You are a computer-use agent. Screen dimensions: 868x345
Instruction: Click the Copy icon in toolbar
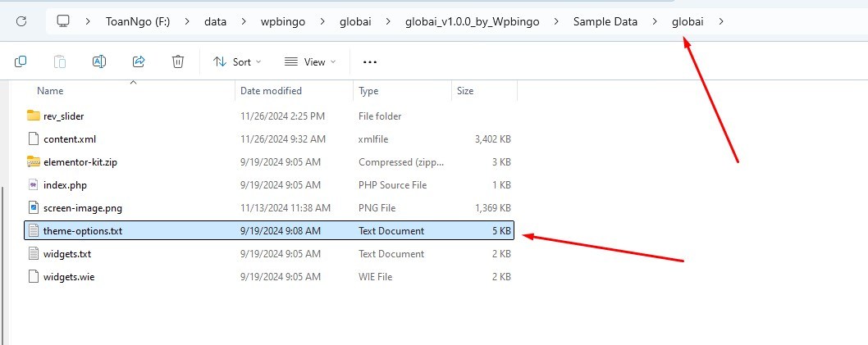[x=21, y=61]
